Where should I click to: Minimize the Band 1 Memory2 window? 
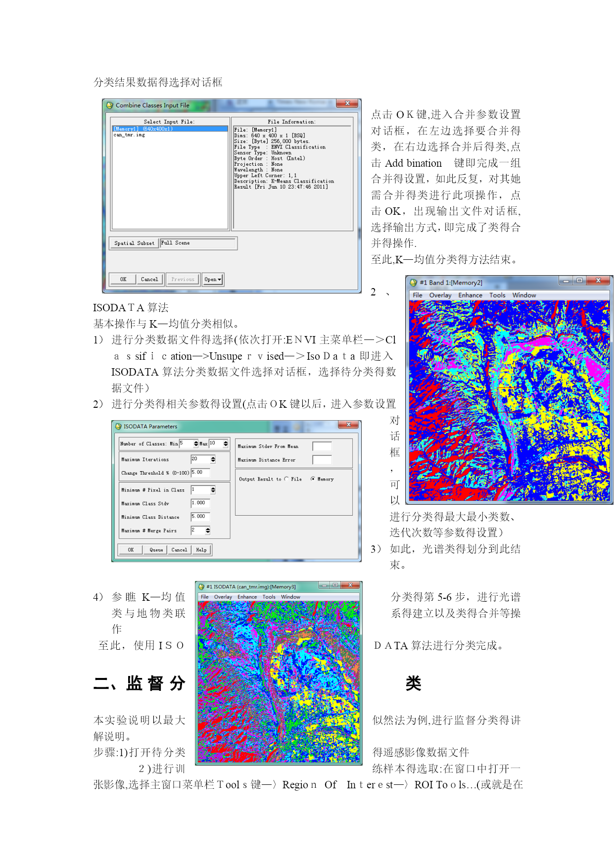coord(566,281)
